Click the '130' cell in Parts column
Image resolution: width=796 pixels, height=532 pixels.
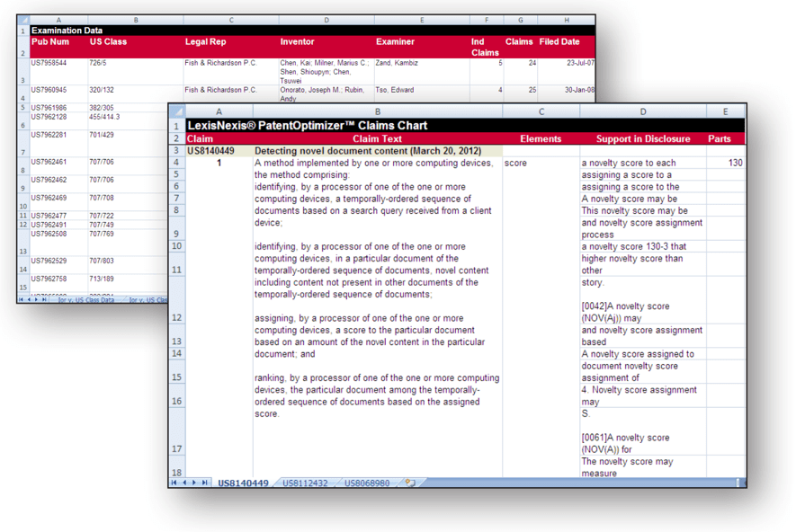point(726,163)
